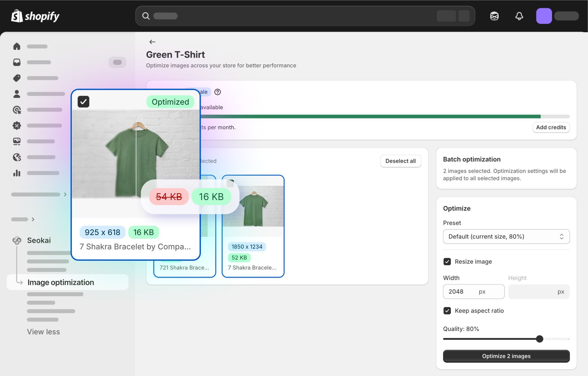Viewport: 588px width, 376px height.
Task: Adjust the Quality slider
Action: [539, 339]
